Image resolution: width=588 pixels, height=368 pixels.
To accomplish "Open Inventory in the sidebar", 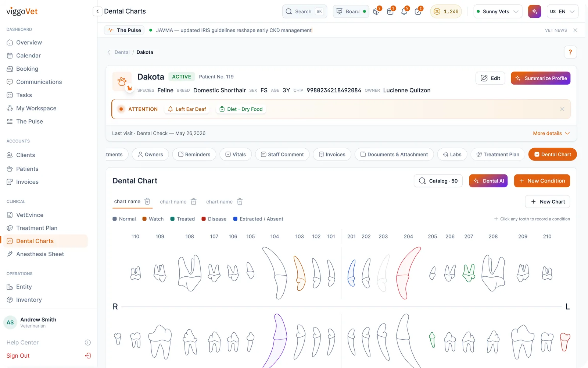I will click(x=29, y=300).
